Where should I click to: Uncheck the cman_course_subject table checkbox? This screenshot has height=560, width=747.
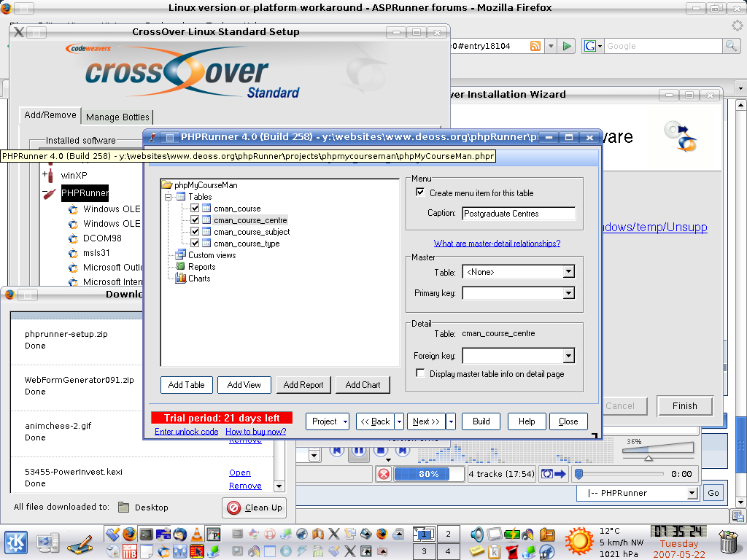tap(195, 231)
